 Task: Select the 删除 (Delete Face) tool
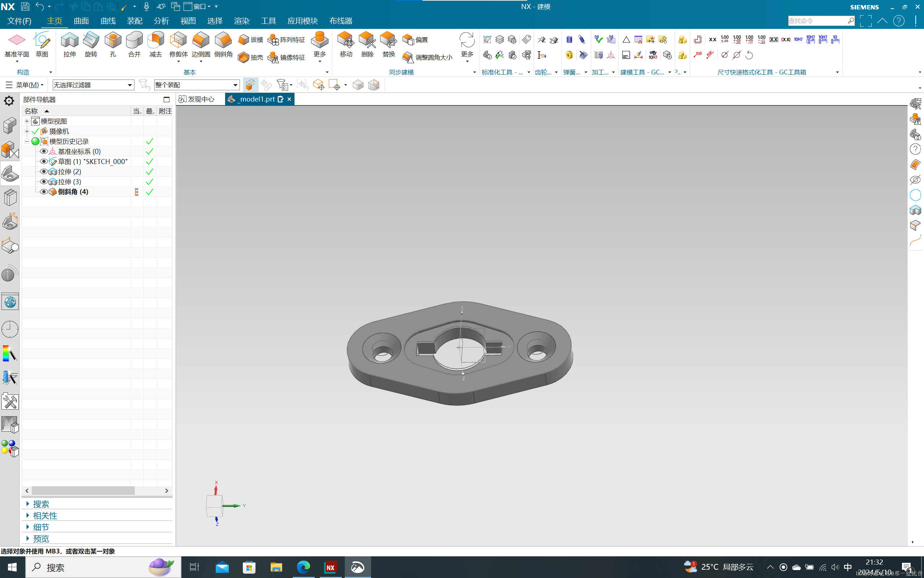[368, 45]
